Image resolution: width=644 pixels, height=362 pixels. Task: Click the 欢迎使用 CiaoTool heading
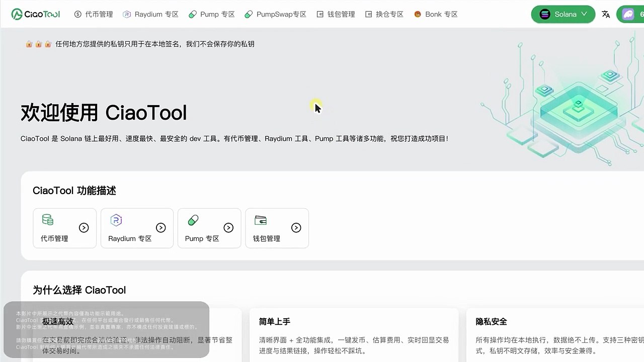tap(104, 113)
